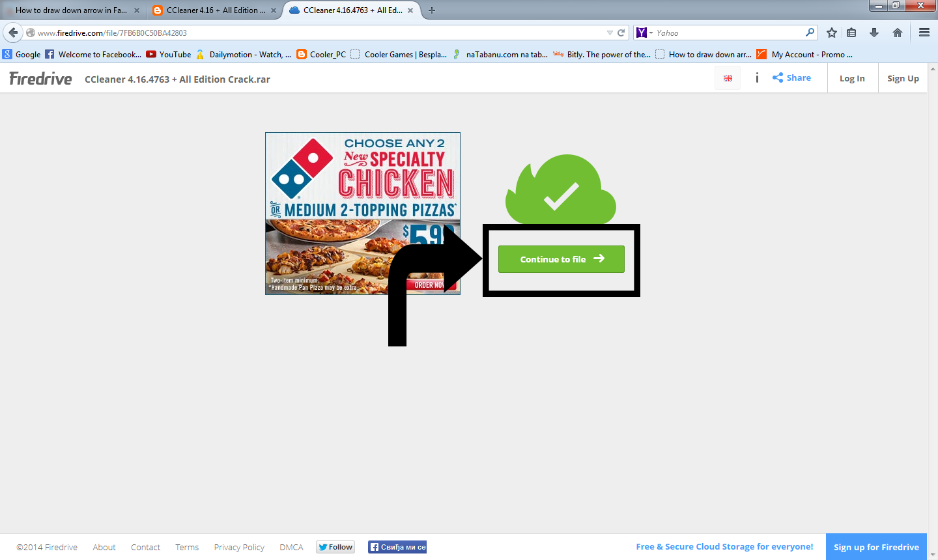
Task: Open the downloads arrow icon
Action: 874,33
